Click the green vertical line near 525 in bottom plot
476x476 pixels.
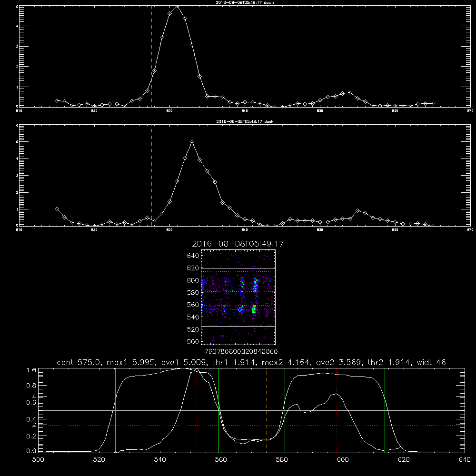point(115,410)
